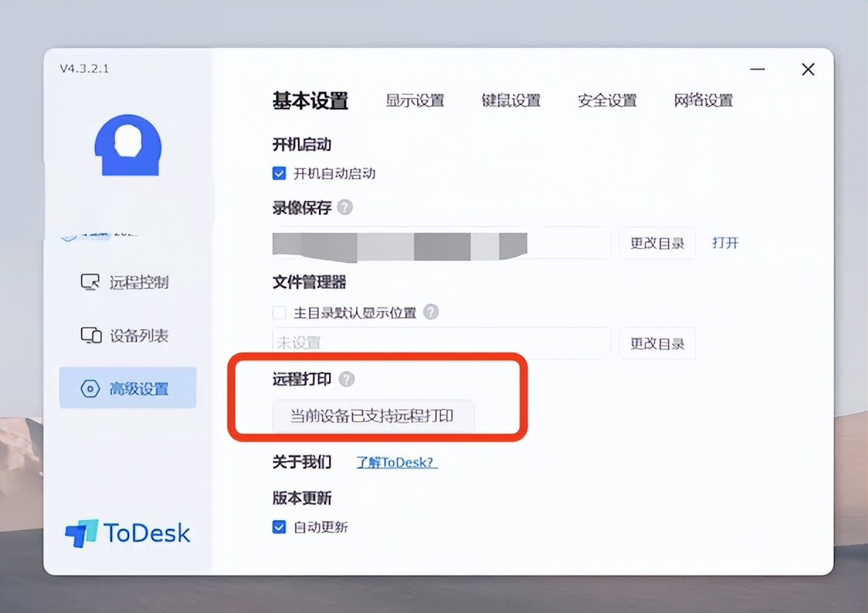Screen dimensions: 868x613
Task: Open the 安全设置 tab
Action: pos(607,101)
